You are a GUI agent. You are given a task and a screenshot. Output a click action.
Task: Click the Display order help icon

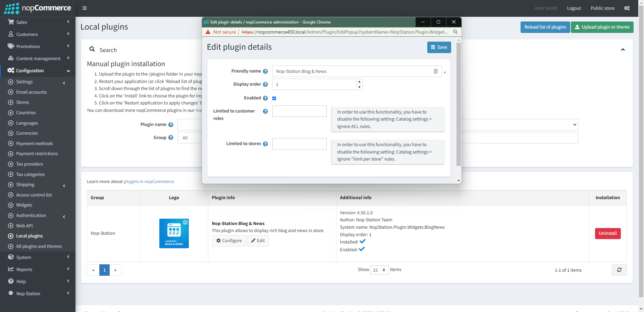(265, 84)
